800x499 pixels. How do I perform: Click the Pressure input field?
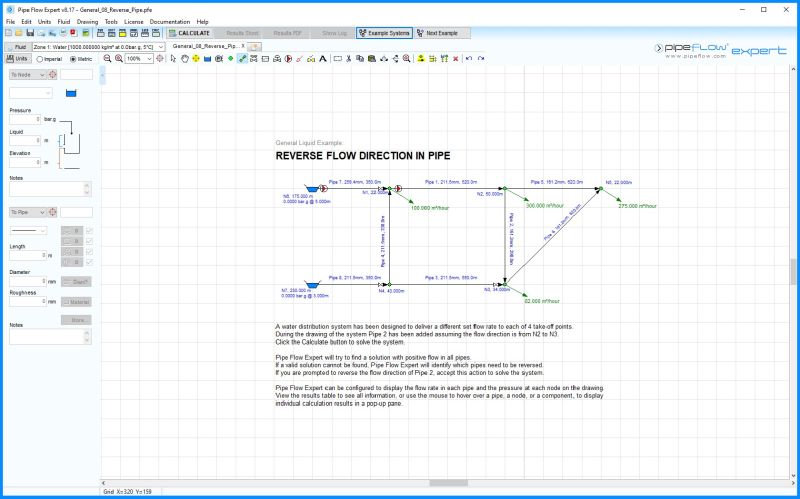25,119
